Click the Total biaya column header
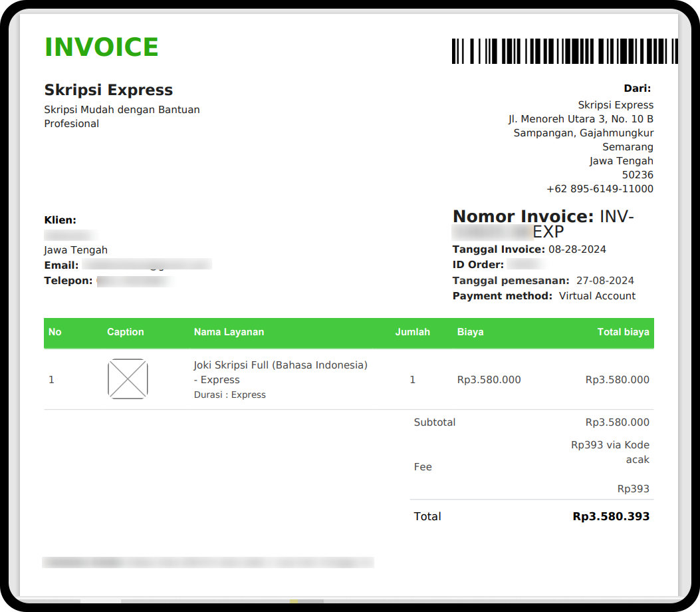 623,332
